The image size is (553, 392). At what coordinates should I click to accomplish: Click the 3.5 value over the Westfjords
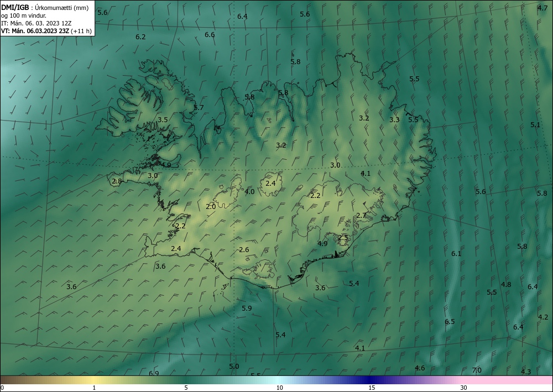tap(163, 120)
